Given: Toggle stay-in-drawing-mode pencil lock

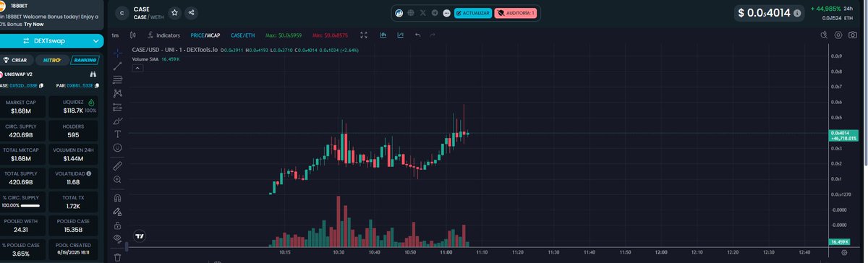Looking at the screenshot, I should coord(117,211).
